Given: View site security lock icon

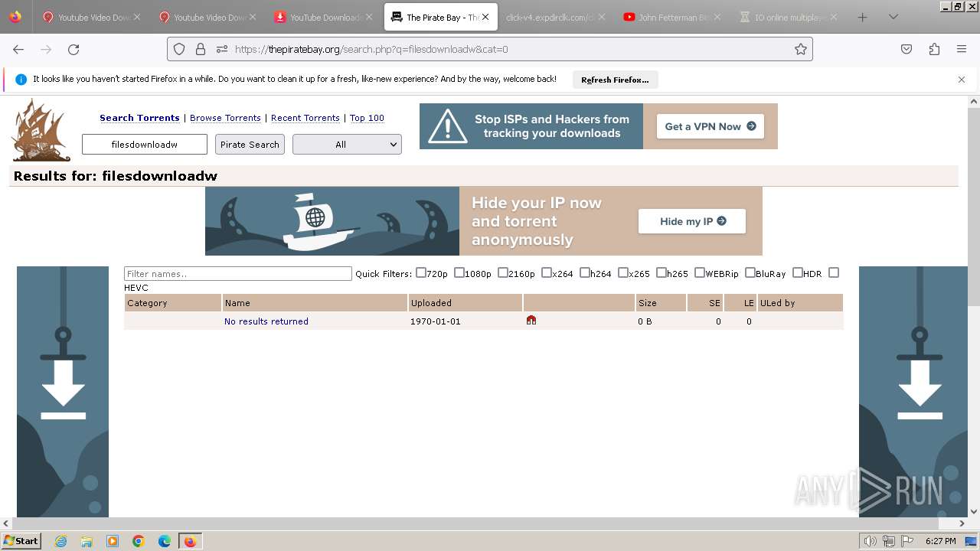Looking at the screenshot, I should (201, 49).
